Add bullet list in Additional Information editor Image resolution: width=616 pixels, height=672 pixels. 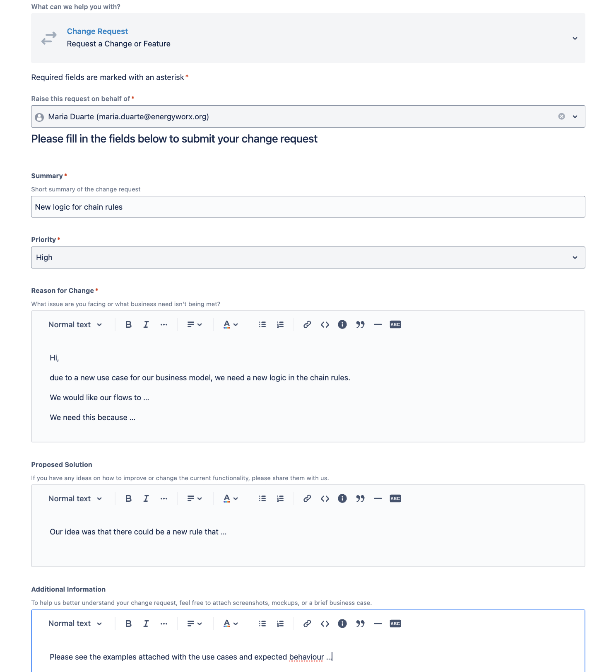[262, 624]
